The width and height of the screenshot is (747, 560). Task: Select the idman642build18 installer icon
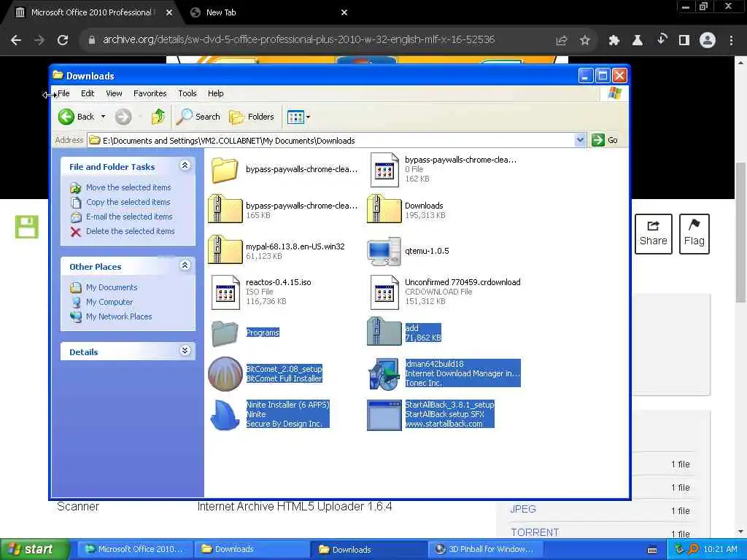tap(384, 374)
